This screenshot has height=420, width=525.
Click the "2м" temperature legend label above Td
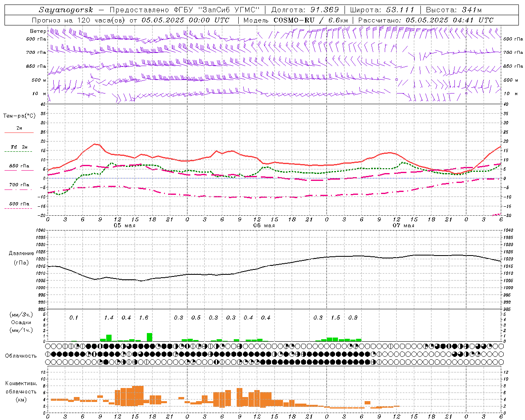19,128
